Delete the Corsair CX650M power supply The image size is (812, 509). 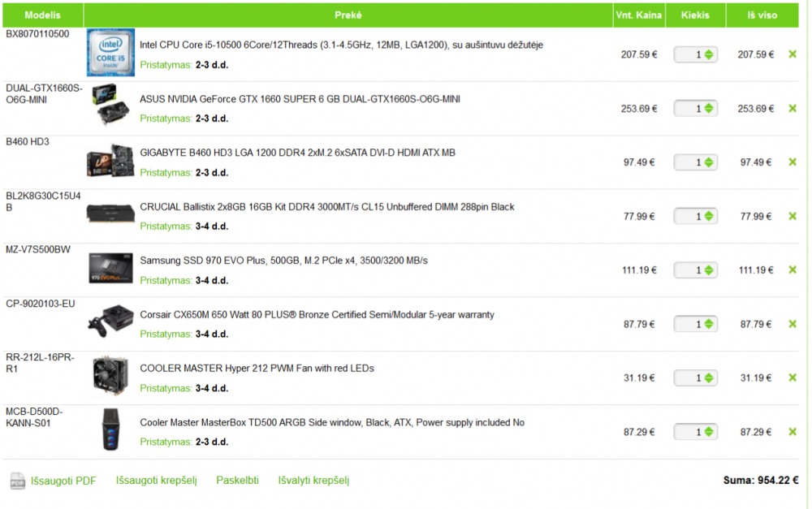tap(793, 324)
